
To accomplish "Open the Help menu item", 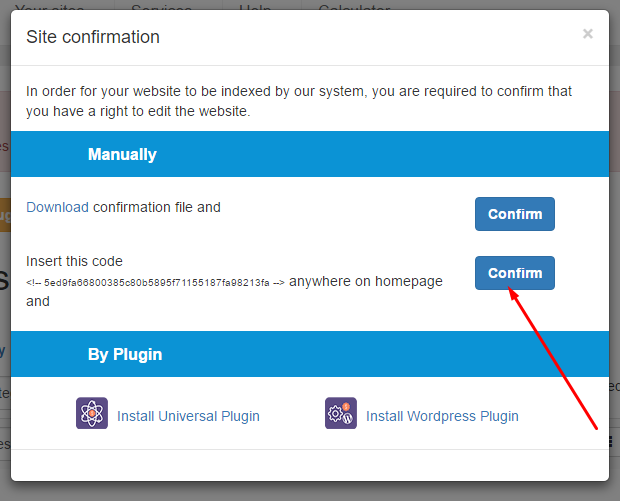I will pos(255,7).
